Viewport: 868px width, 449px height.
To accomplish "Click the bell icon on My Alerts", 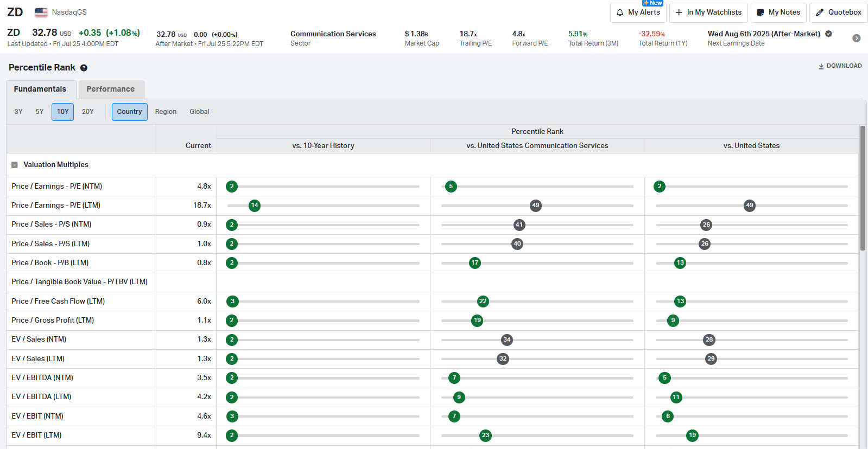I will point(620,12).
